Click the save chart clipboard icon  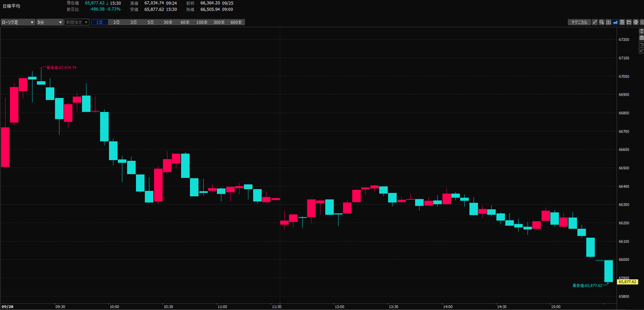(622, 22)
